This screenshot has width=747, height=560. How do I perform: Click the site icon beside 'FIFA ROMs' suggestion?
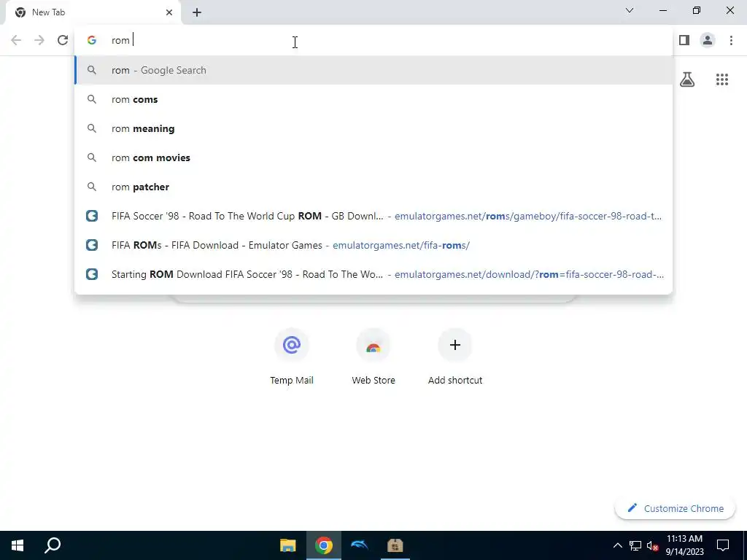[92, 245]
